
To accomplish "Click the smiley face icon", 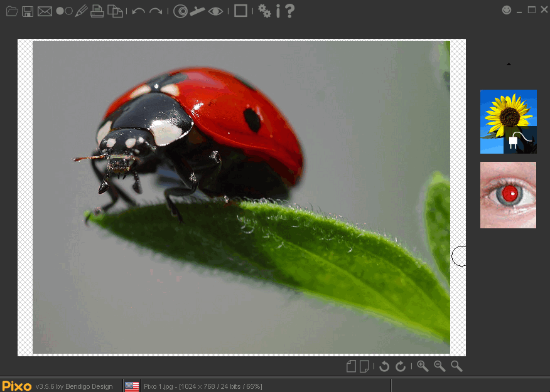I will [507, 10].
